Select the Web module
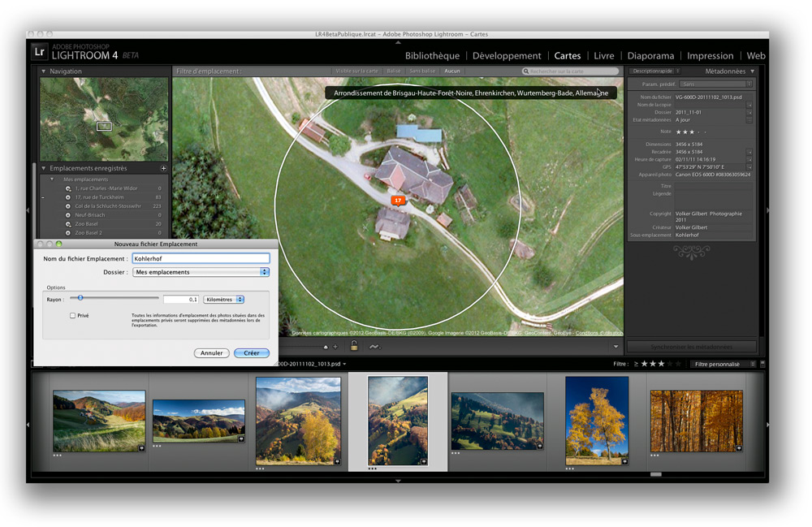 coord(756,56)
